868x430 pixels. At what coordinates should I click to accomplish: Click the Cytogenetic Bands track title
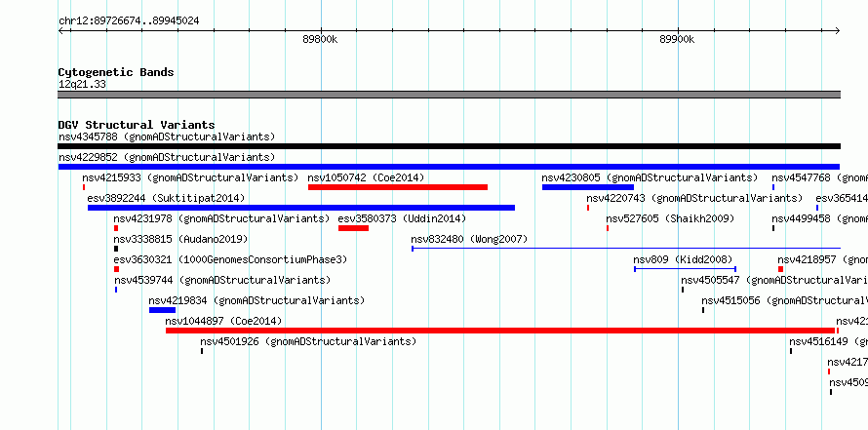pyautogui.click(x=116, y=72)
